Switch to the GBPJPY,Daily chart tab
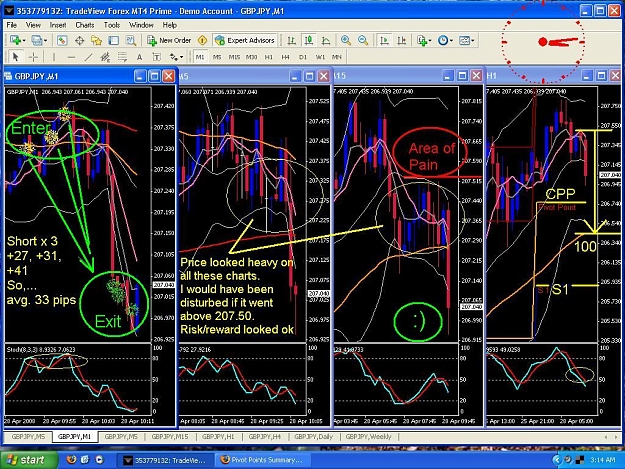The image size is (625, 469). tap(314, 437)
